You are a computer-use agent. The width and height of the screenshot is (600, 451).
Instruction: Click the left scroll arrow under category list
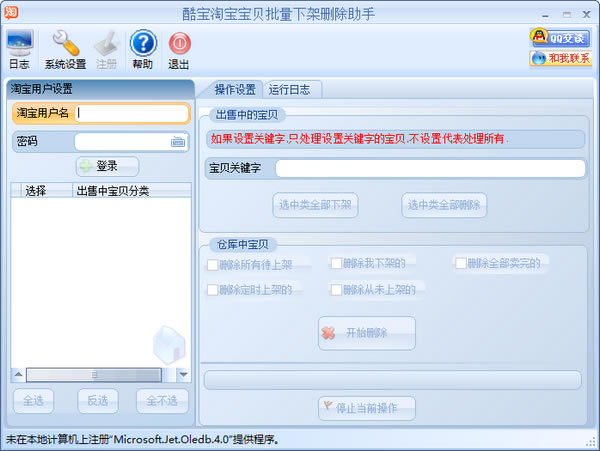17,375
